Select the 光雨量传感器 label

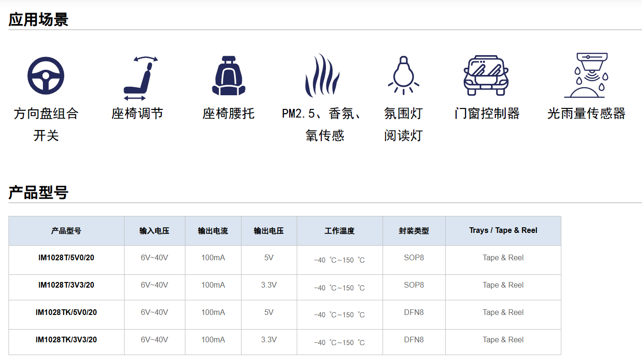coord(586,114)
